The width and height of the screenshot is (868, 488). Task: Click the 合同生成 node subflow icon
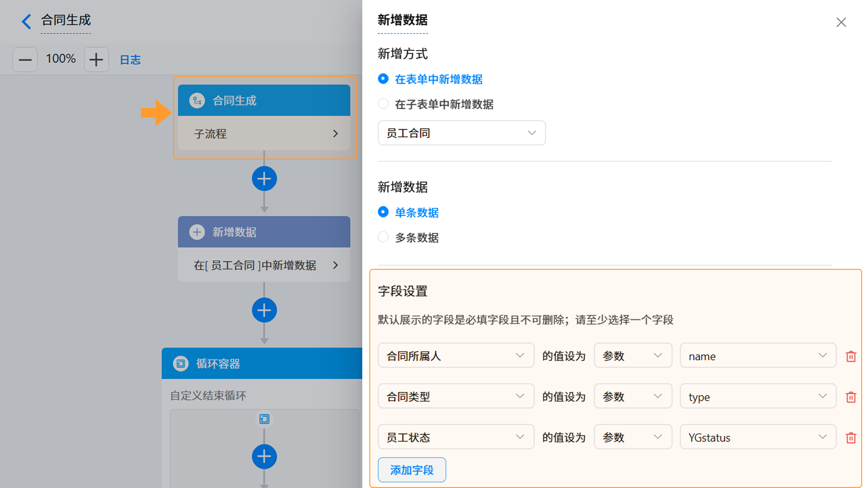pos(197,100)
